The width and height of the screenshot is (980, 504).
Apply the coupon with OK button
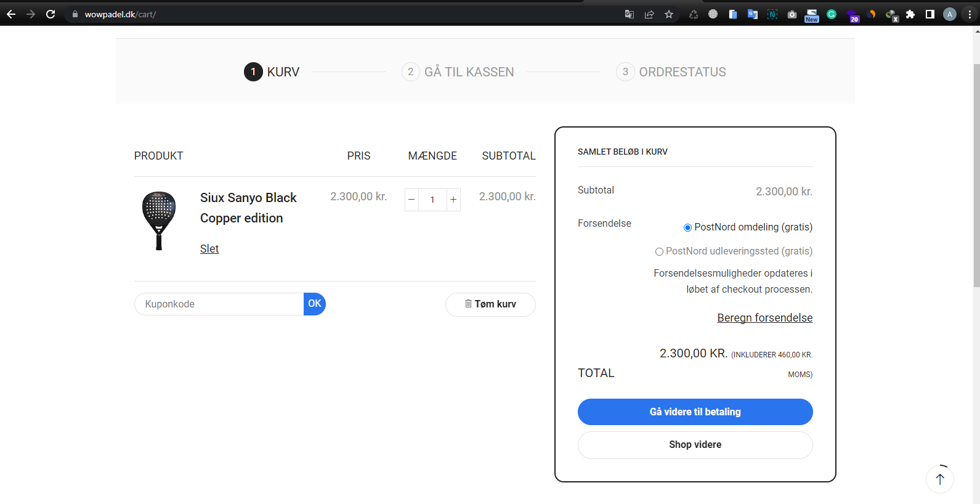(315, 304)
